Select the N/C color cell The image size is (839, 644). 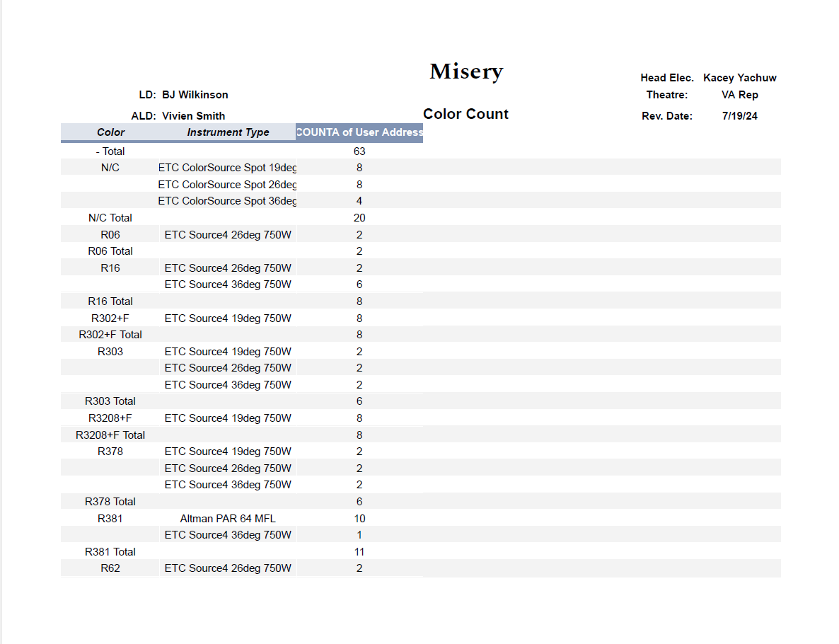(110, 168)
